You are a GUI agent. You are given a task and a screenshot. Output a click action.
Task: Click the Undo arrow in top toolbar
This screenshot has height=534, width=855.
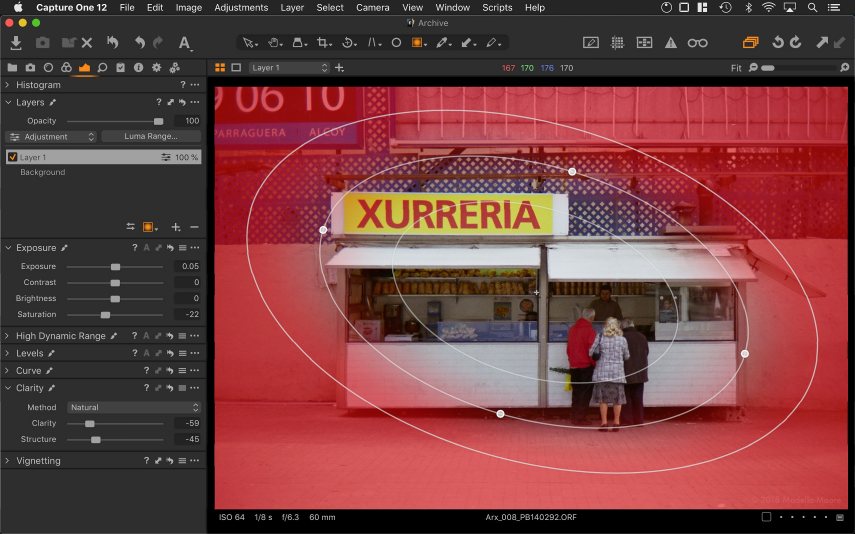coord(140,43)
